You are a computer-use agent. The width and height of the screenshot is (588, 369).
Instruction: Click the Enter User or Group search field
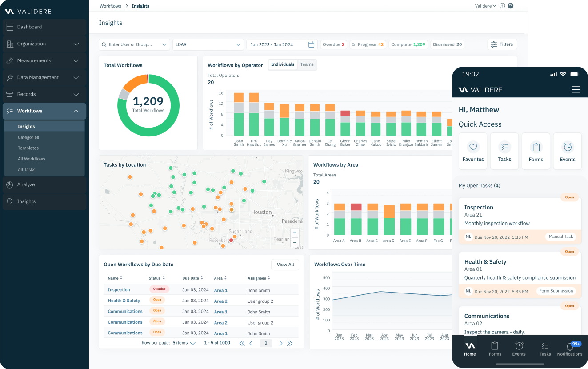pos(134,44)
